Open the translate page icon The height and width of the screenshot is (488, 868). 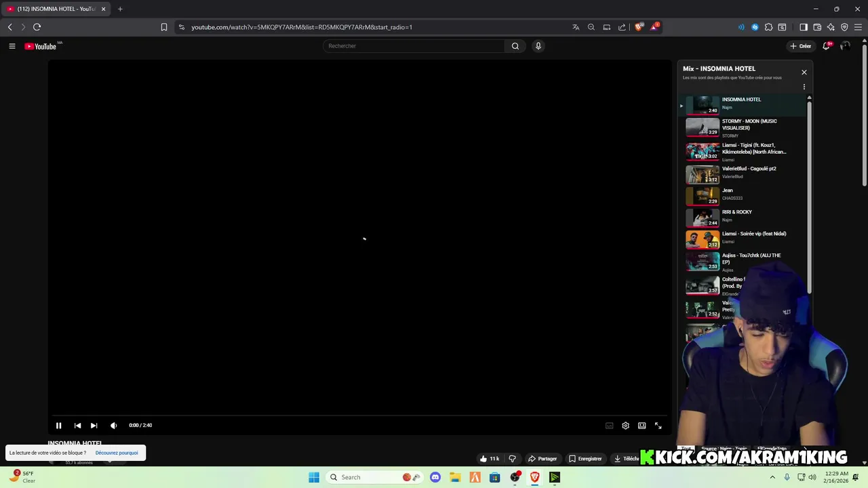pyautogui.click(x=576, y=27)
